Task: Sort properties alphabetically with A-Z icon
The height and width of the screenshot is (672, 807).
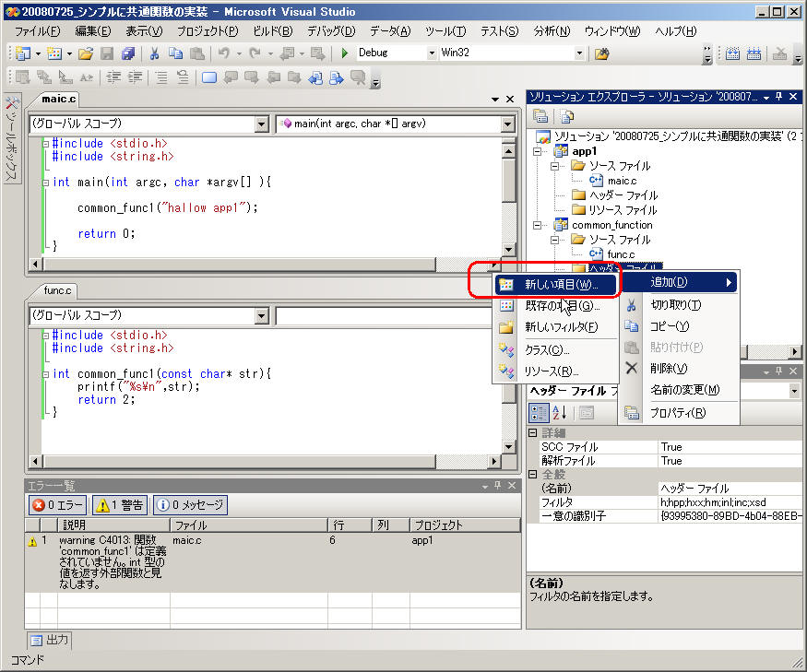Action: pyautogui.click(x=560, y=412)
